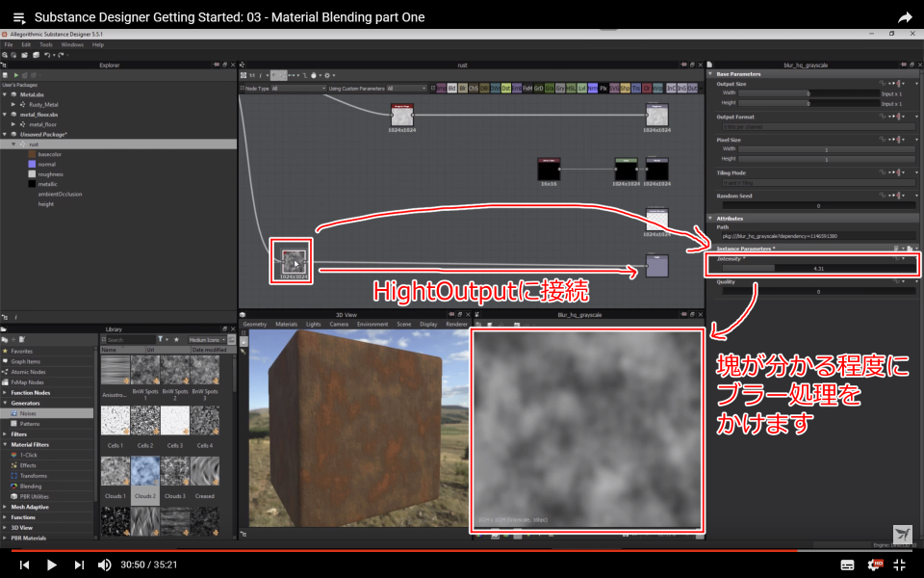Viewport: 924px width, 578px height.
Task: Click the YouTube video progress bar
Action: click(x=462, y=551)
